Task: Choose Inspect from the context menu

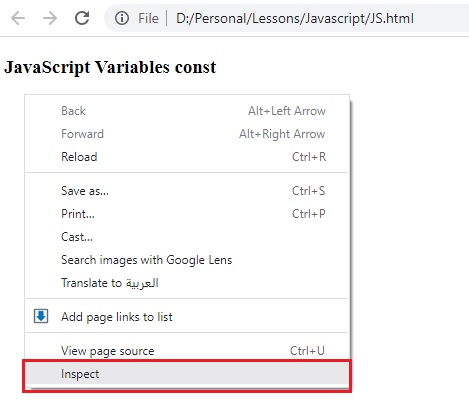Action: pos(187,374)
